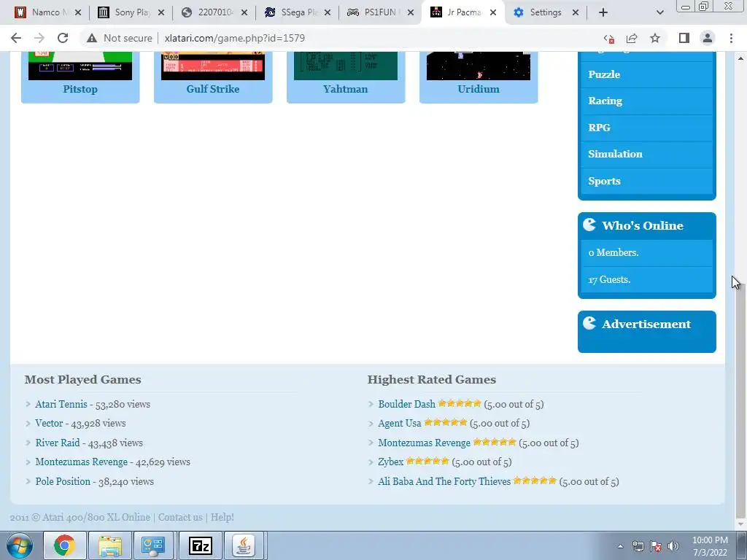Switch to the Settings tab
Viewport: 747px width, 560px height.
click(546, 12)
